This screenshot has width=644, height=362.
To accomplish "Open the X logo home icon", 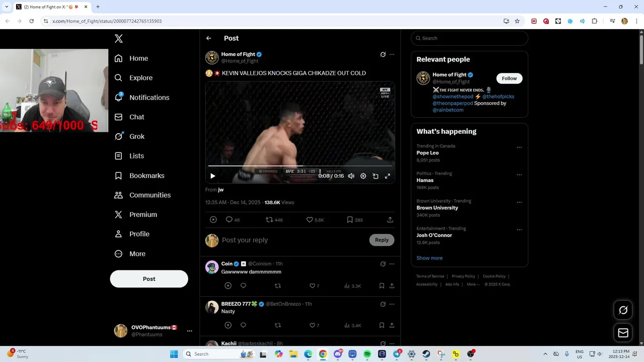I will [x=119, y=39].
